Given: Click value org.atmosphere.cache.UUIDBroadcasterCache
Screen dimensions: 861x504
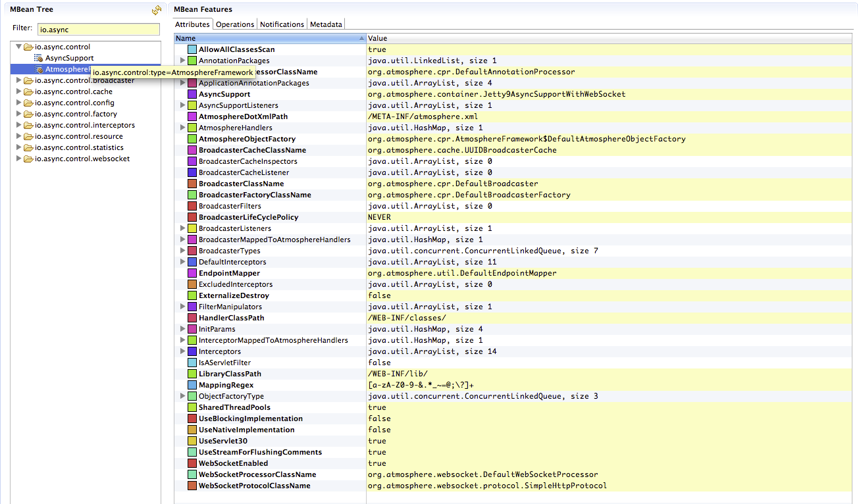Looking at the screenshot, I should click(462, 150).
